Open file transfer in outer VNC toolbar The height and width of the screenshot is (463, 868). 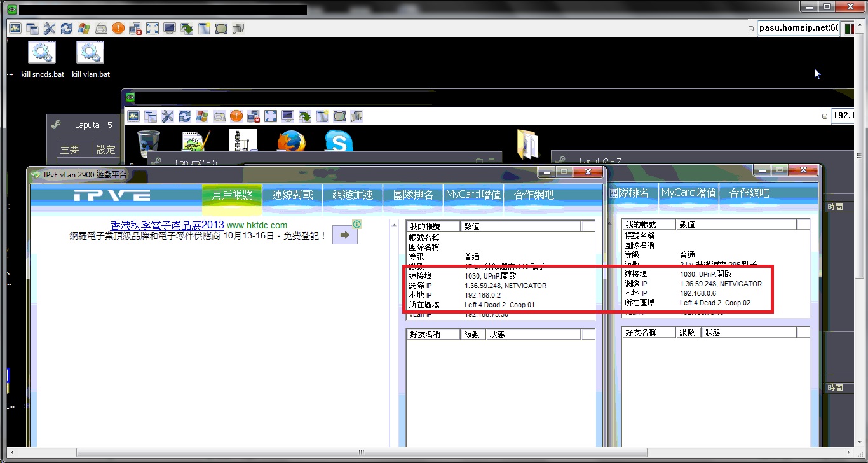pos(187,29)
